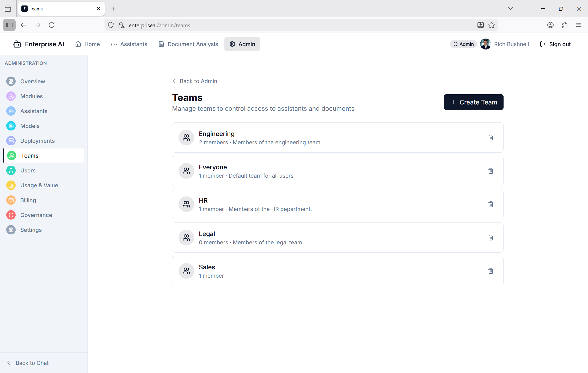
Task: Select Models in the administration sidebar
Action: pyautogui.click(x=30, y=126)
